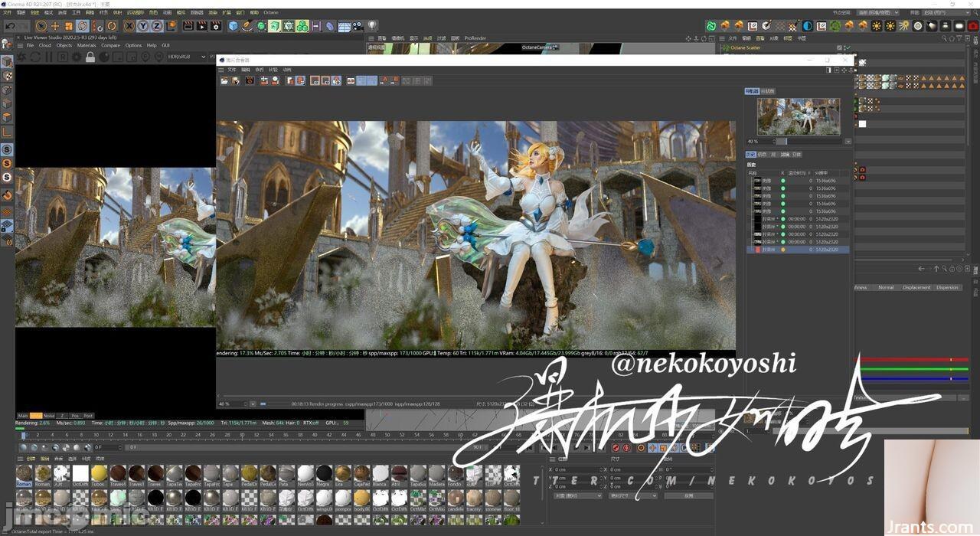Toggle the X axis lock button
The image size is (980, 536).
pos(129,26)
